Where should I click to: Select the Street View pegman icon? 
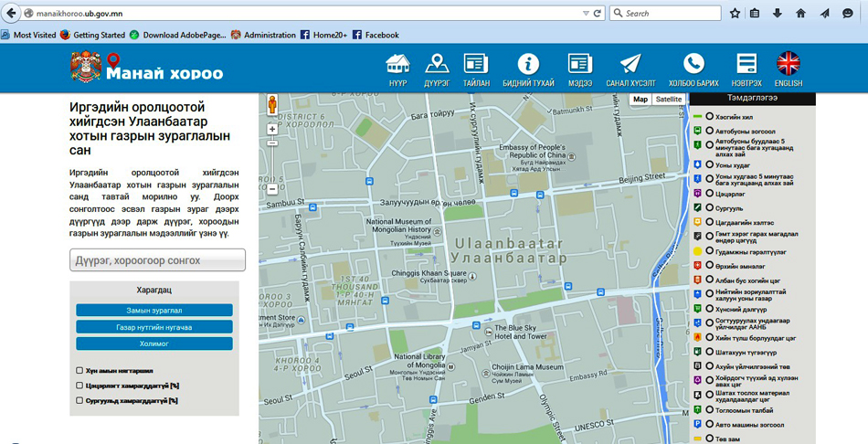[271, 105]
